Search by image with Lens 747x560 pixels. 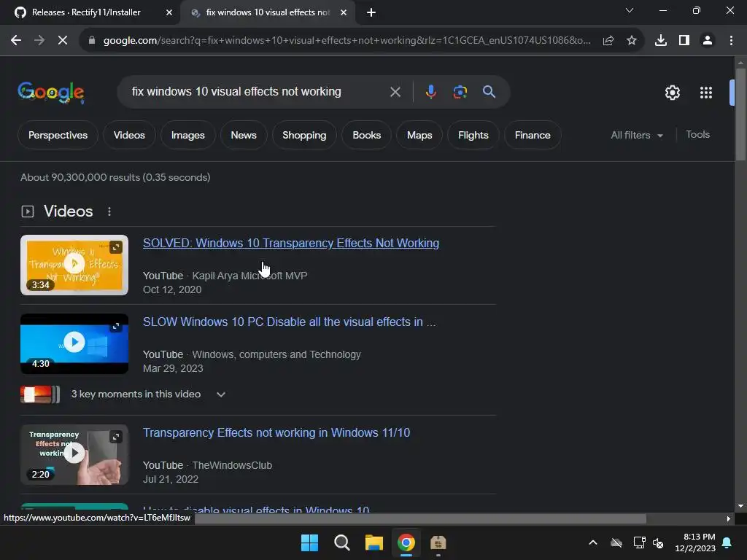[460, 91]
